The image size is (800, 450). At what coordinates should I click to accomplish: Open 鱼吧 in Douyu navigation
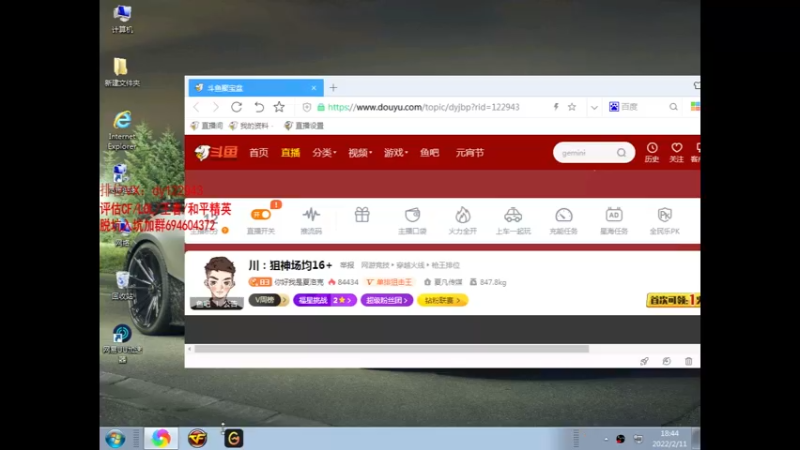click(430, 153)
